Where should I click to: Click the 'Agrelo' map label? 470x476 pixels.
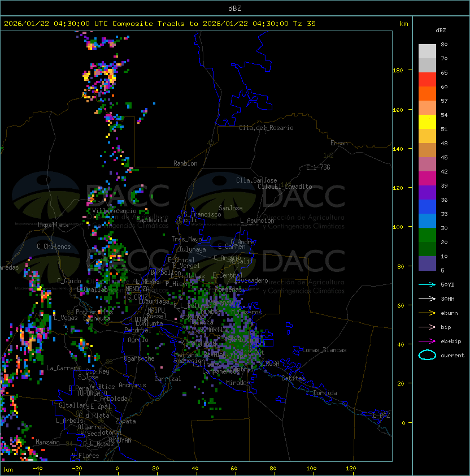(138, 340)
